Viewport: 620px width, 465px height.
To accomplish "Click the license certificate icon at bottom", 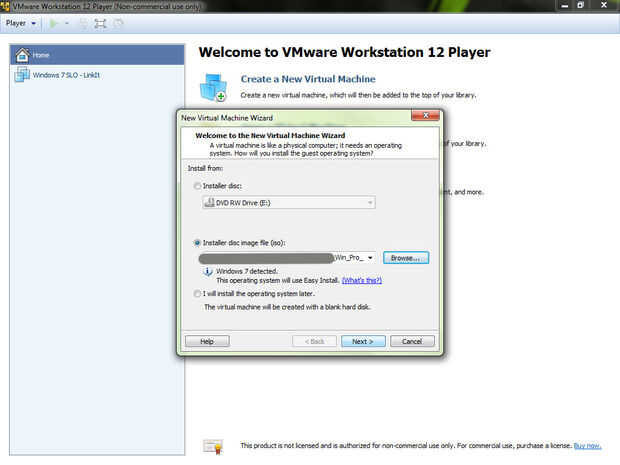I will point(213,446).
